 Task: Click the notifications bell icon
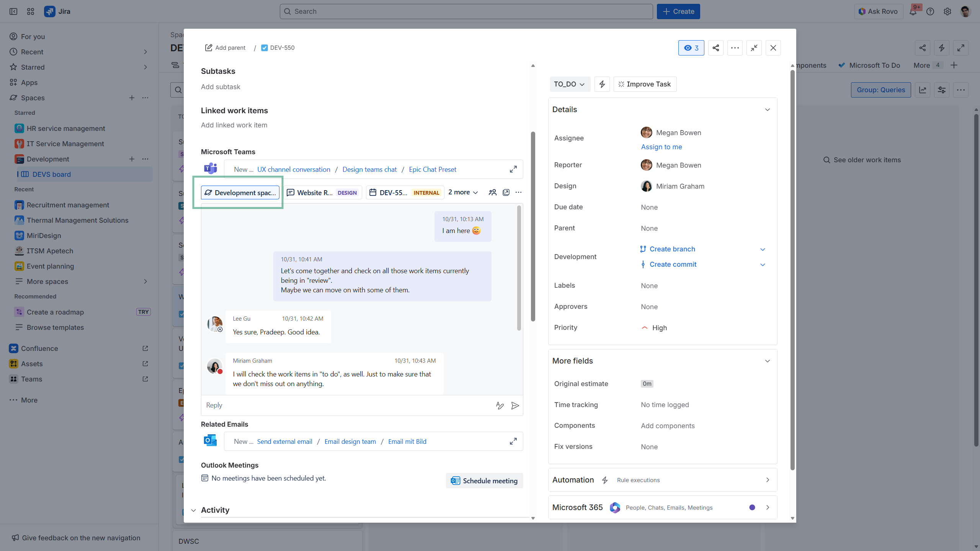pos(913,11)
